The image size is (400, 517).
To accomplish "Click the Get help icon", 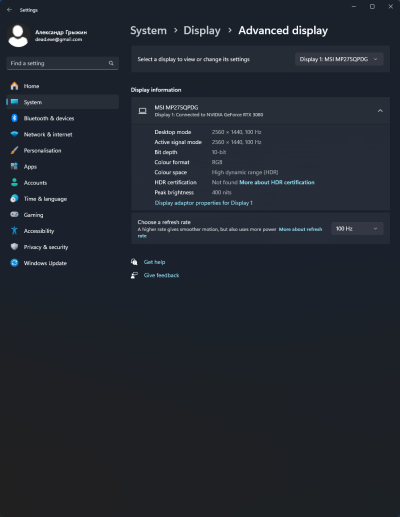I will (134, 262).
